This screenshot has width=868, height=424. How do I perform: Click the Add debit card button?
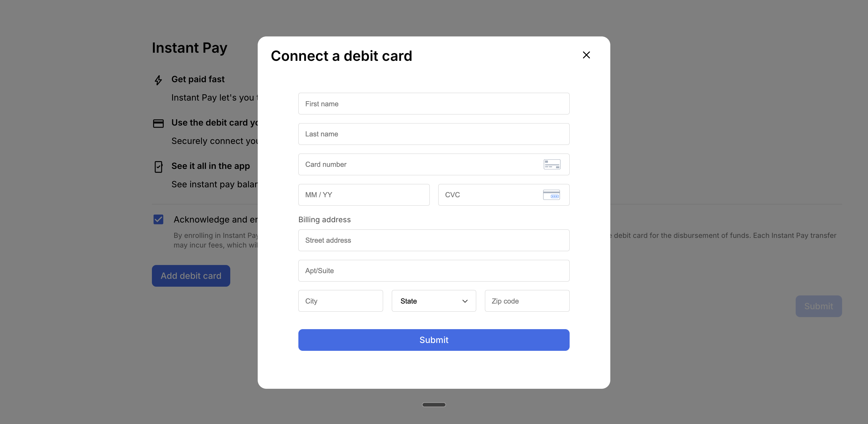191,276
